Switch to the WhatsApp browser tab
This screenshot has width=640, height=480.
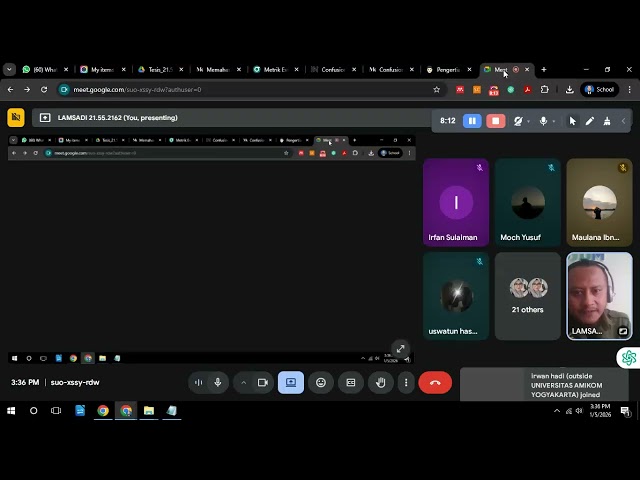pos(40,70)
